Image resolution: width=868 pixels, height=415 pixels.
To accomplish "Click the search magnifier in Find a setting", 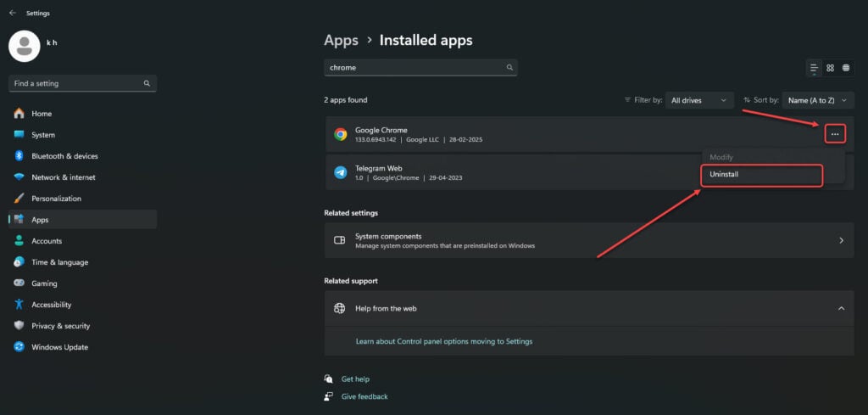I will click(x=147, y=83).
